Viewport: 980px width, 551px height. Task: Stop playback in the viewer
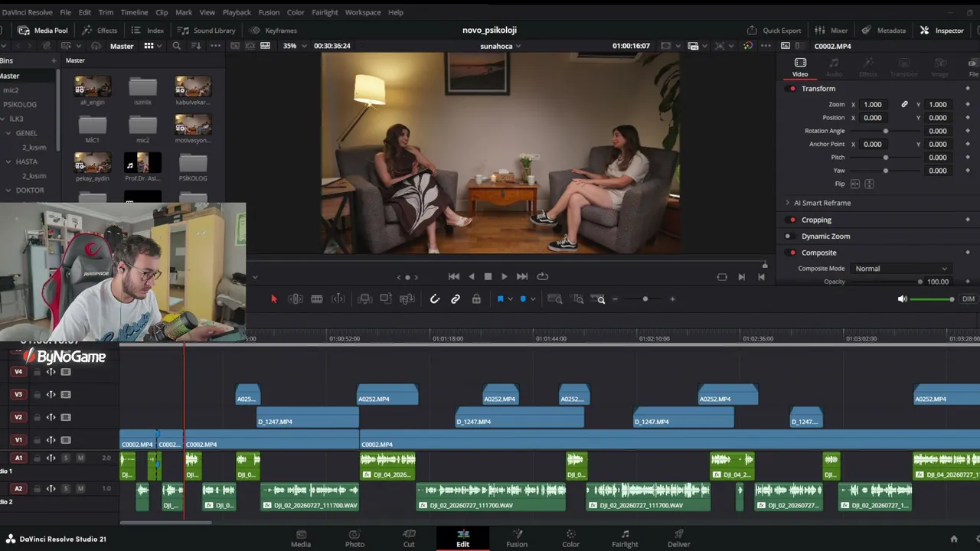click(488, 276)
